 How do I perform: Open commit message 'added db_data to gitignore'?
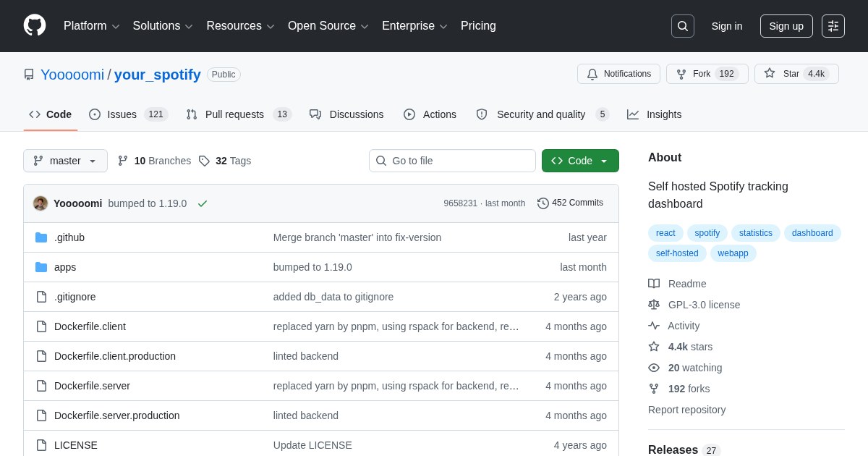(333, 297)
